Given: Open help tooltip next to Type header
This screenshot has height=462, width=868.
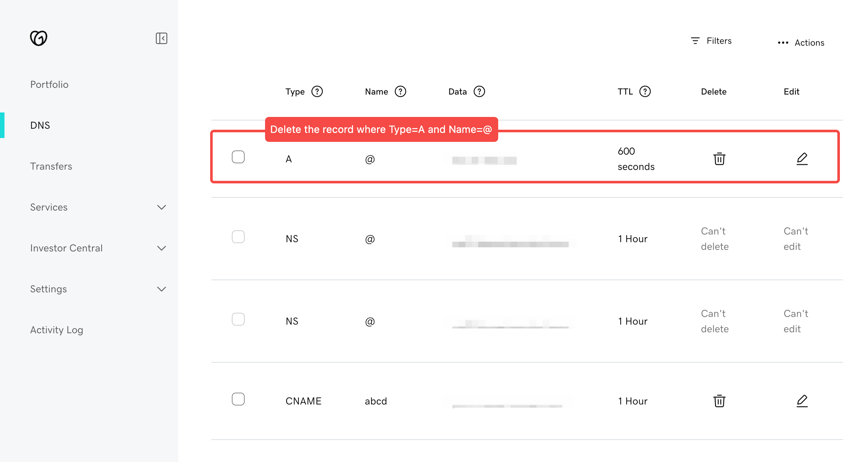Looking at the screenshot, I should click(317, 91).
